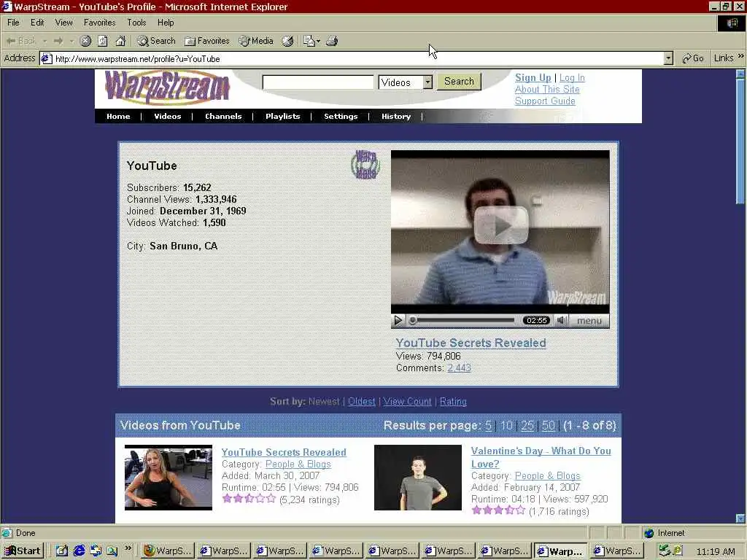Image resolution: width=747 pixels, height=560 pixels.
Task: Open Valentine's Day - What Do You Love link
Action: pyautogui.click(x=541, y=457)
